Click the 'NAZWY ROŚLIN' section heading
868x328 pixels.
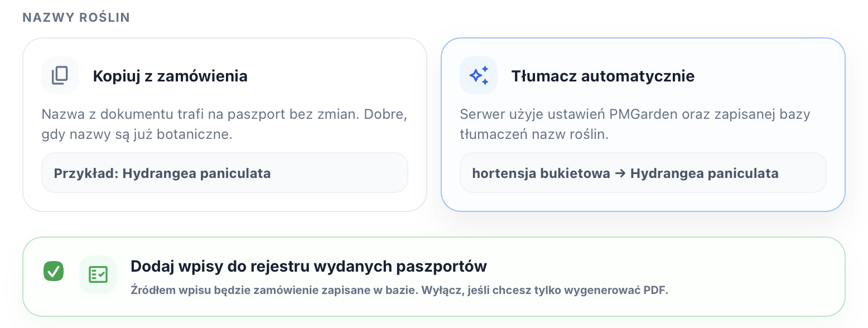[x=76, y=17]
